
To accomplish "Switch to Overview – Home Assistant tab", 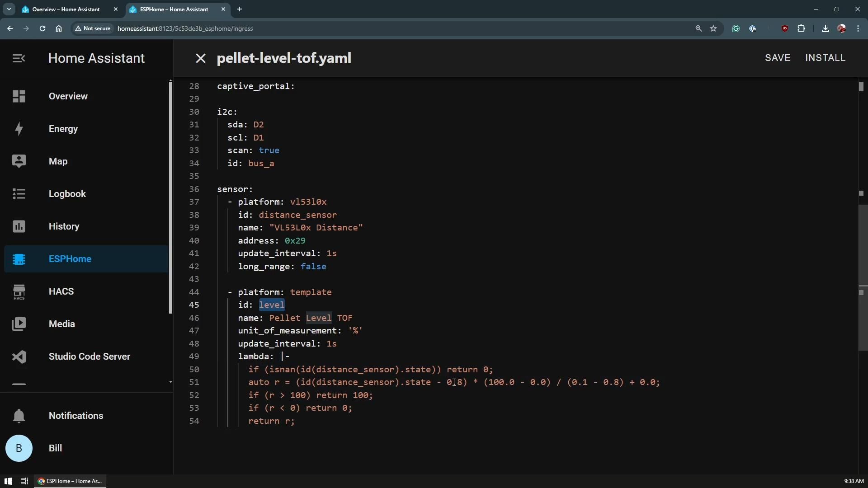I will point(66,9).
